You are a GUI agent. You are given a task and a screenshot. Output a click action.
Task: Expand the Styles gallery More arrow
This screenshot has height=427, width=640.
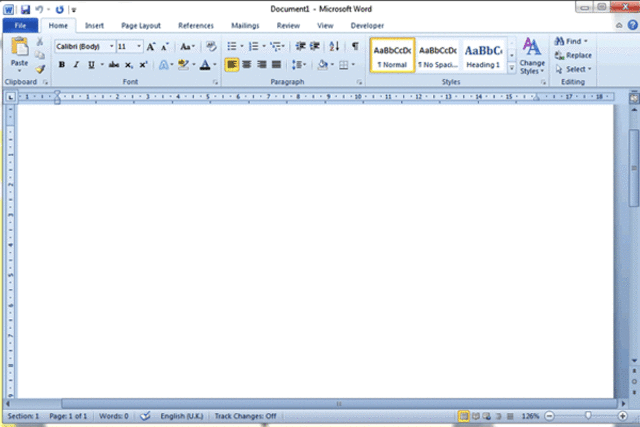click(x=511, y=67)
